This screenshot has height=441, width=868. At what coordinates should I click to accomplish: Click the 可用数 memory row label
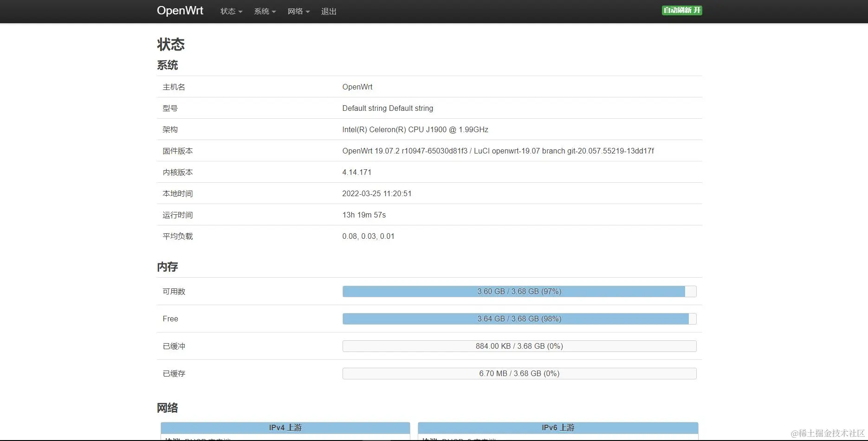pyautogui.click(x=174, y=291)
